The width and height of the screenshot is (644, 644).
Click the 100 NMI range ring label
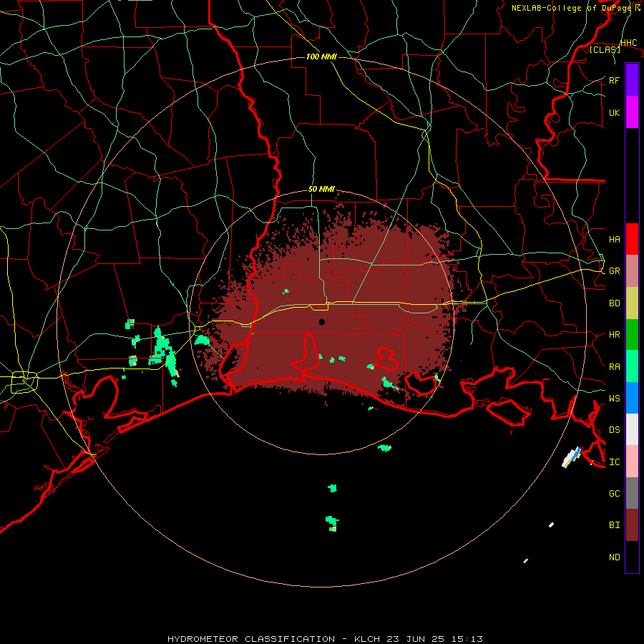click(321, 57)
